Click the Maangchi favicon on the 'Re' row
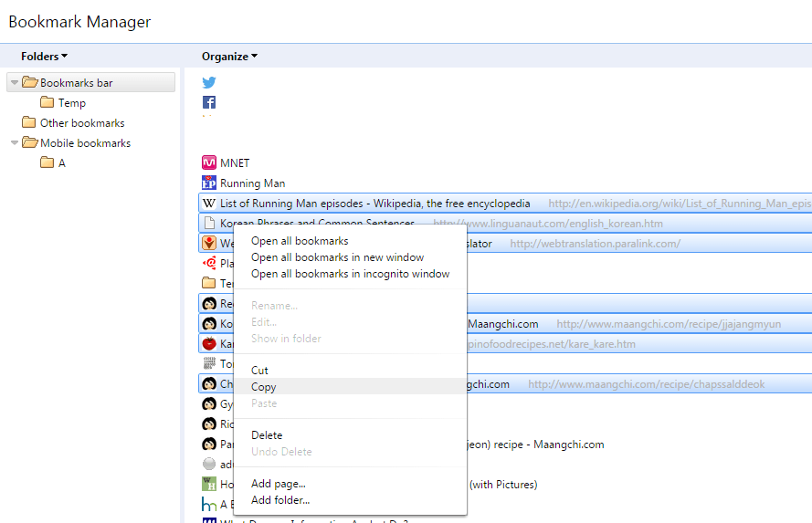 209,304
